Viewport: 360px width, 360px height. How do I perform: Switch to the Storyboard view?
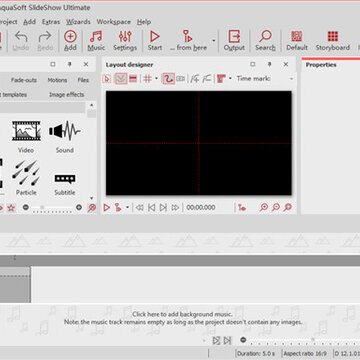333,41
